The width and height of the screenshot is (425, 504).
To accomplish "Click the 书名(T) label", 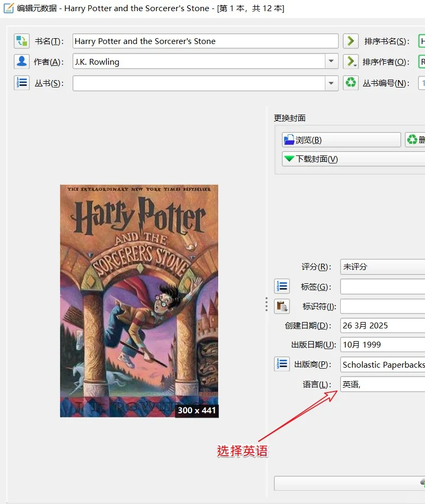I will coord(49,41).
